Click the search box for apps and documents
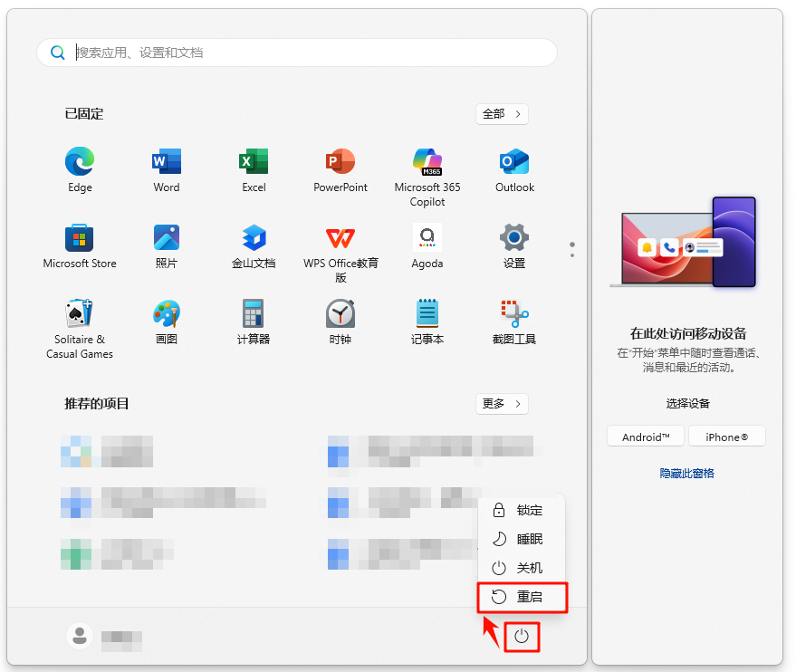Viewport: 796px width, 672px height. tap(299, 53)
